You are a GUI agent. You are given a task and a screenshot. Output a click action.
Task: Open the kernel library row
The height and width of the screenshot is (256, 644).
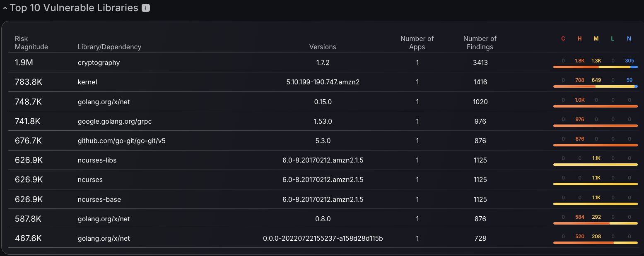[323, 82]
